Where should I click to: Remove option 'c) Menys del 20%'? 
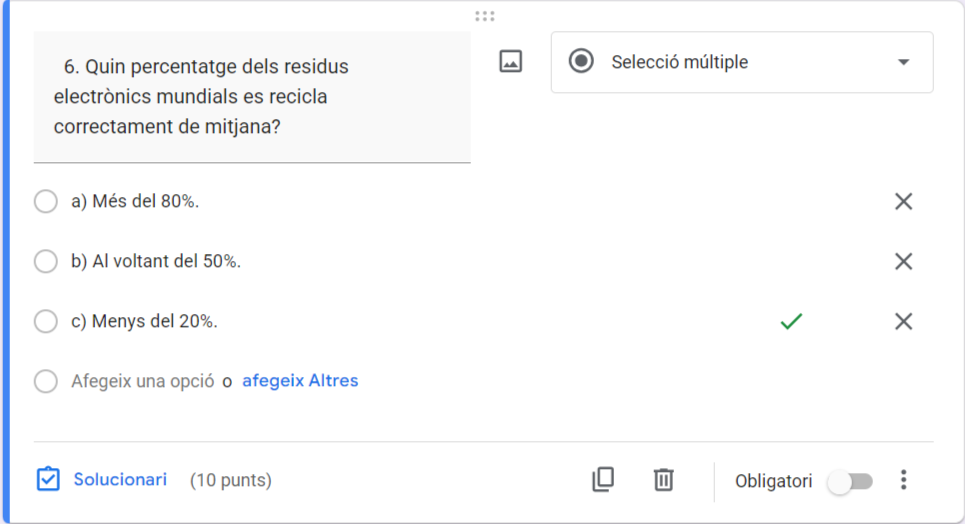pyautogui.click(x=903, y=322)
